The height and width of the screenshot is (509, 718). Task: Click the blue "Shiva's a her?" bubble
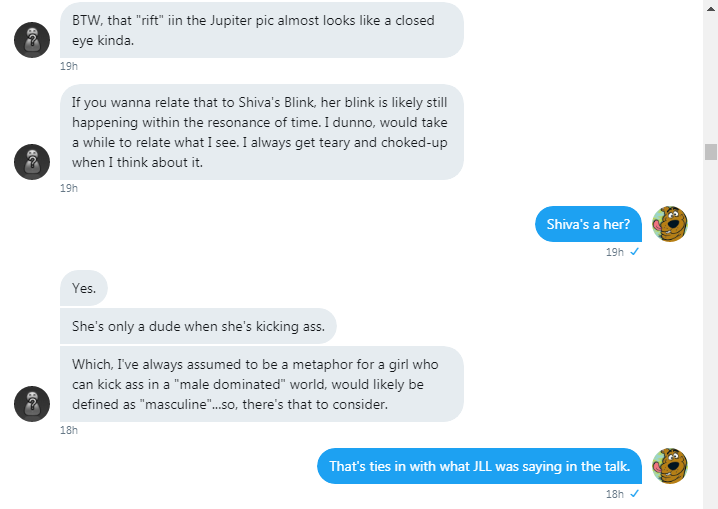click(588, 224)
